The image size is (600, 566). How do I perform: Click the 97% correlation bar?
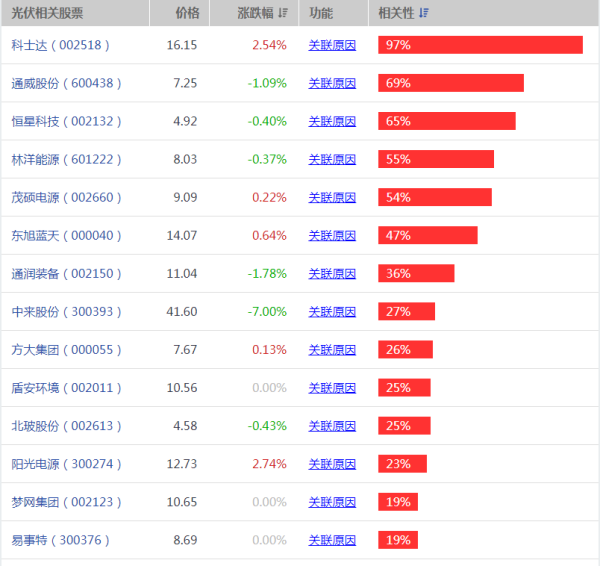[x=481, y=45]
